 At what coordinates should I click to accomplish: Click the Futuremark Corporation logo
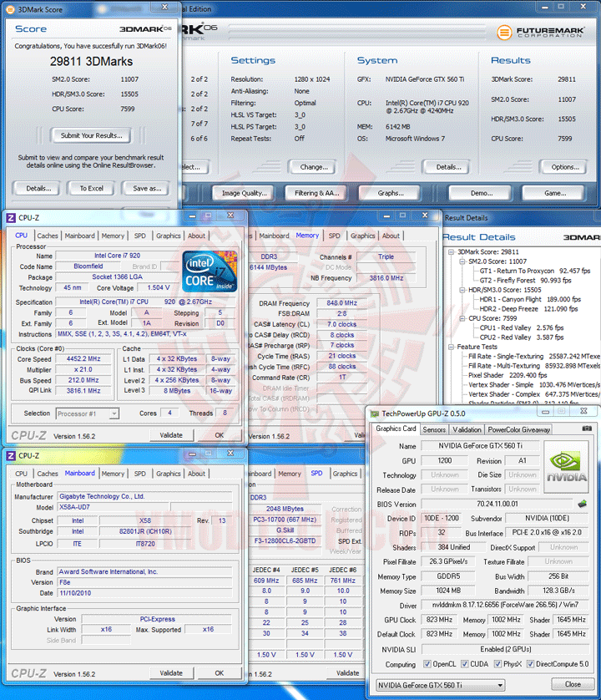(x=540, y=32)
